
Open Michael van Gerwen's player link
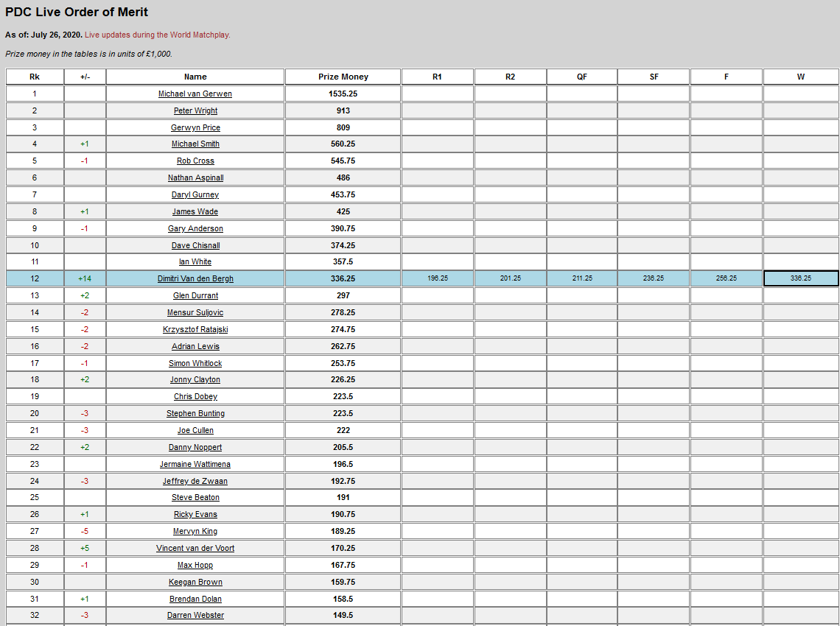coord(195,94)
